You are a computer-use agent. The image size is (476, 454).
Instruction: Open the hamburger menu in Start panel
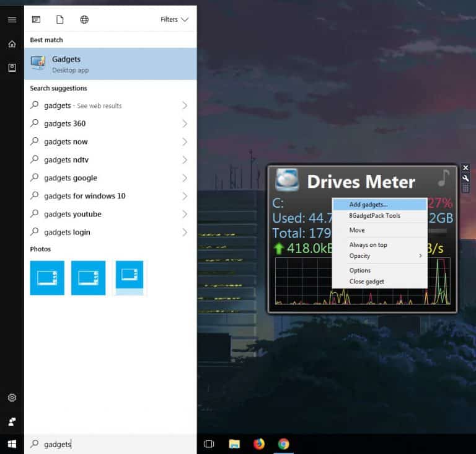click(12, 20)
